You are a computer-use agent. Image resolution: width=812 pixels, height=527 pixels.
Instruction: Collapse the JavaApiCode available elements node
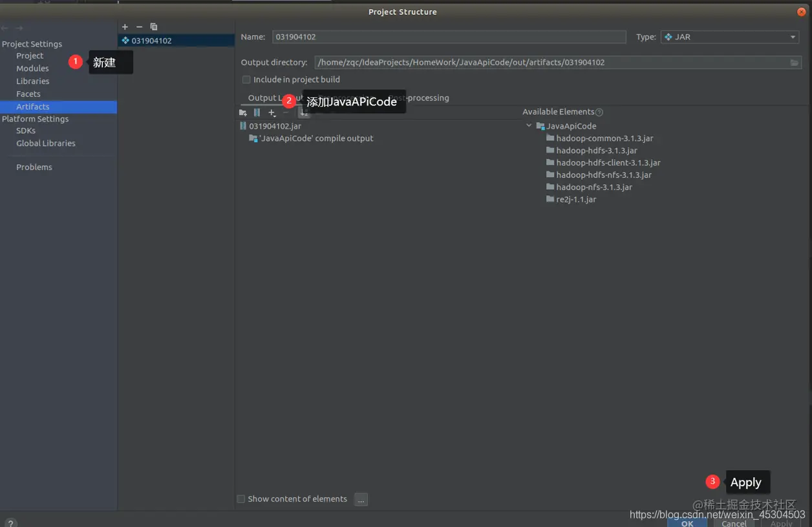pos(529,126)
